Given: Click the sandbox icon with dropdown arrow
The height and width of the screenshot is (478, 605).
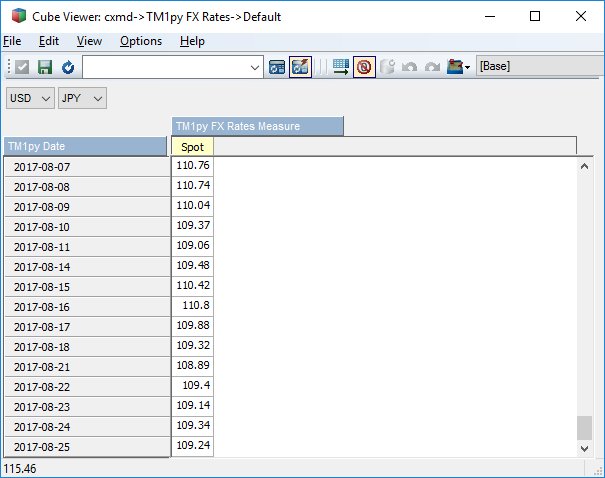Looking at the screenshot, I should point(459,67).
